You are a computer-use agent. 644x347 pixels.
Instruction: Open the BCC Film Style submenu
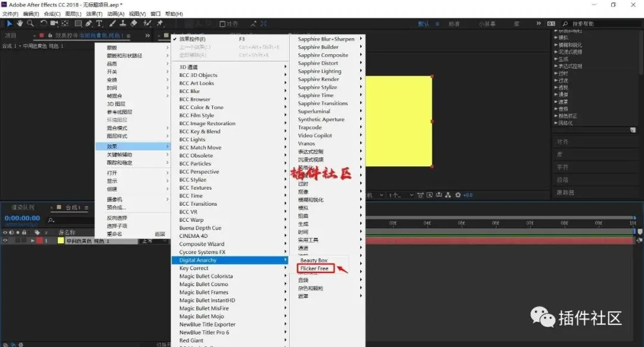point(230,116)
